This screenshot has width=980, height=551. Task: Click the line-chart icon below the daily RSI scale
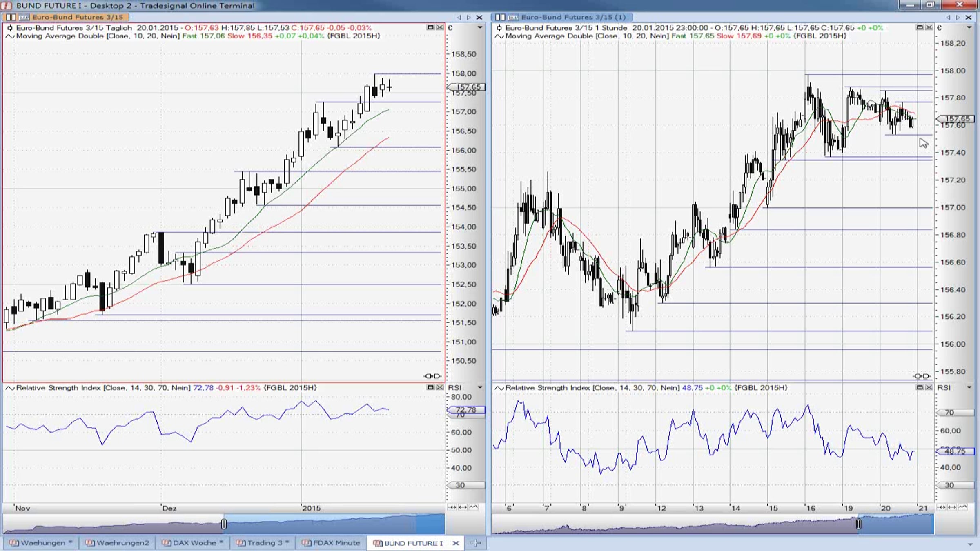point(473,507)
